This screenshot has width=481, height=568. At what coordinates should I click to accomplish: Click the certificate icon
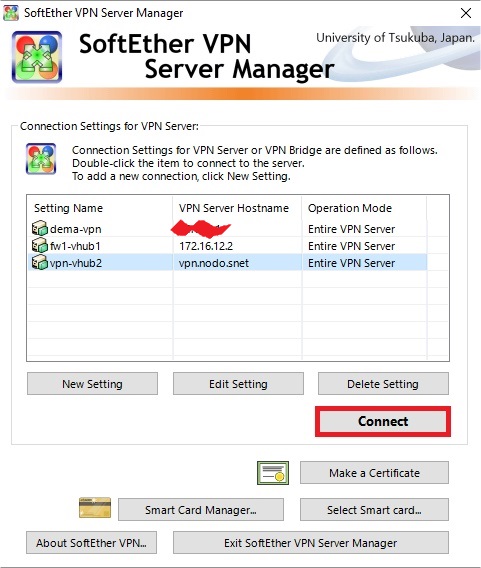pos(273,473)
